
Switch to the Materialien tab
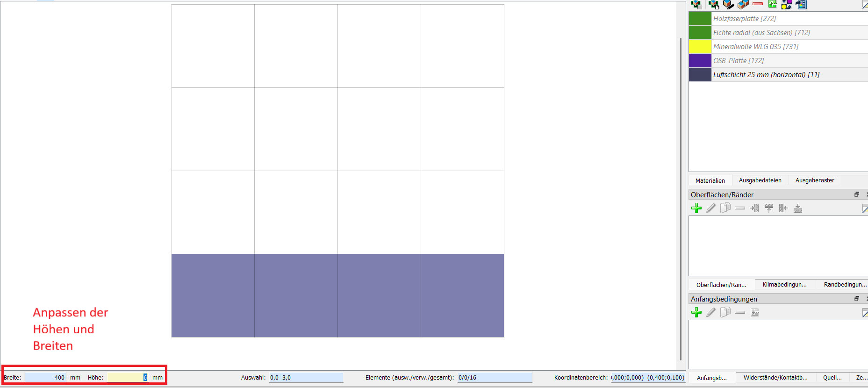710,180
